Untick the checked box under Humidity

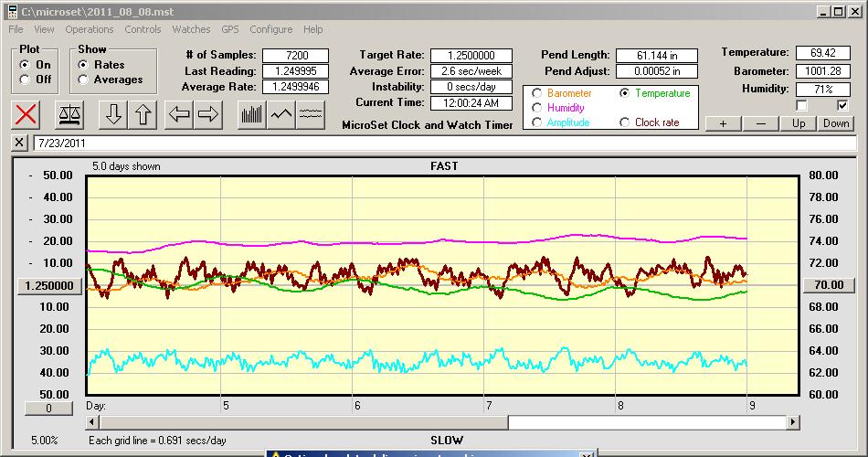(842, 105)
